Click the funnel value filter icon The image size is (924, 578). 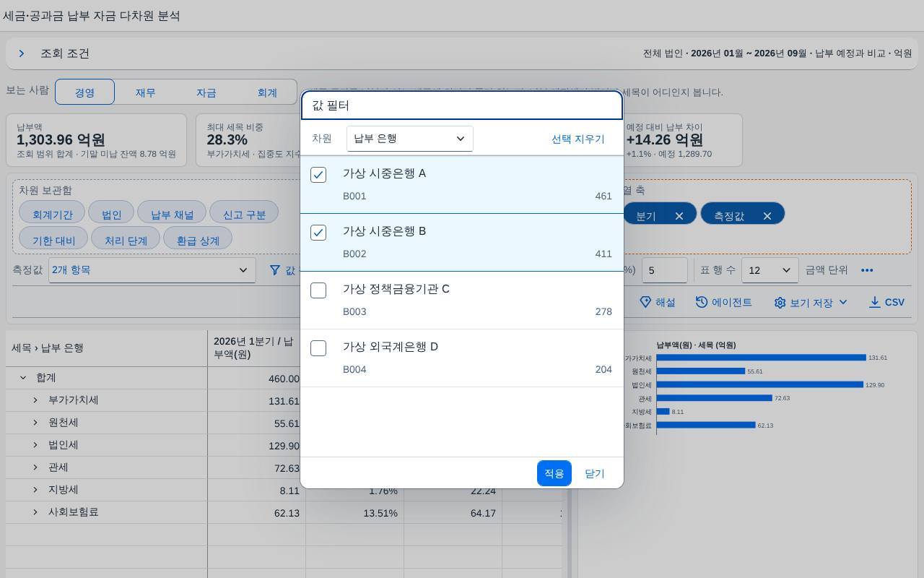coord(275,270)
